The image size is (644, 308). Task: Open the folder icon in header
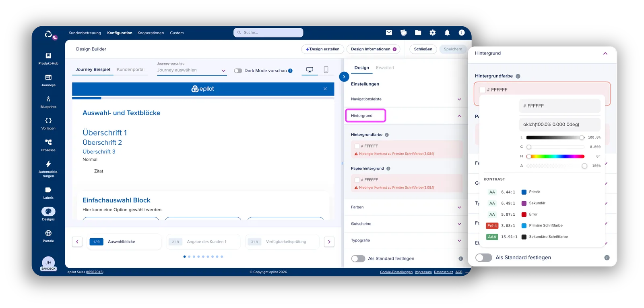tap(418, 33)
